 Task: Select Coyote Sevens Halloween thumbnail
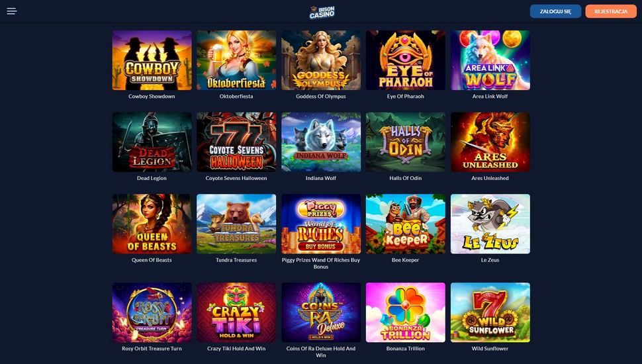[236, 142]
